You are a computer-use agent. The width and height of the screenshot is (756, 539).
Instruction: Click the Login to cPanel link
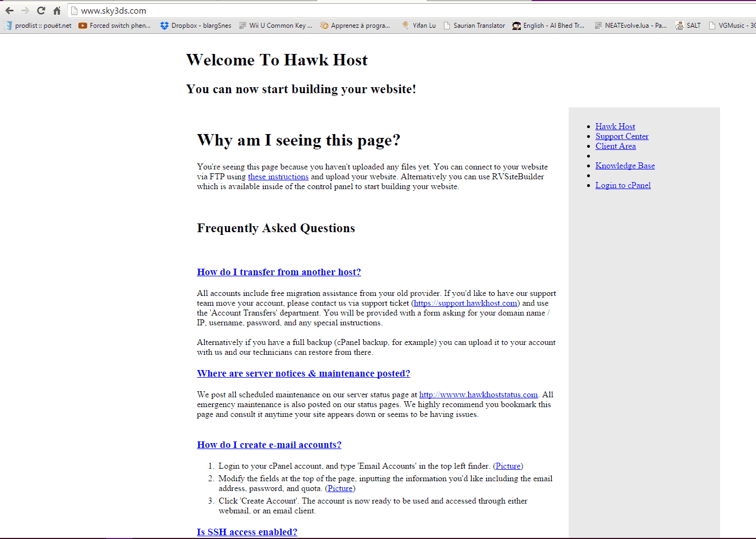pyautogui.click(x=623, y=185)
